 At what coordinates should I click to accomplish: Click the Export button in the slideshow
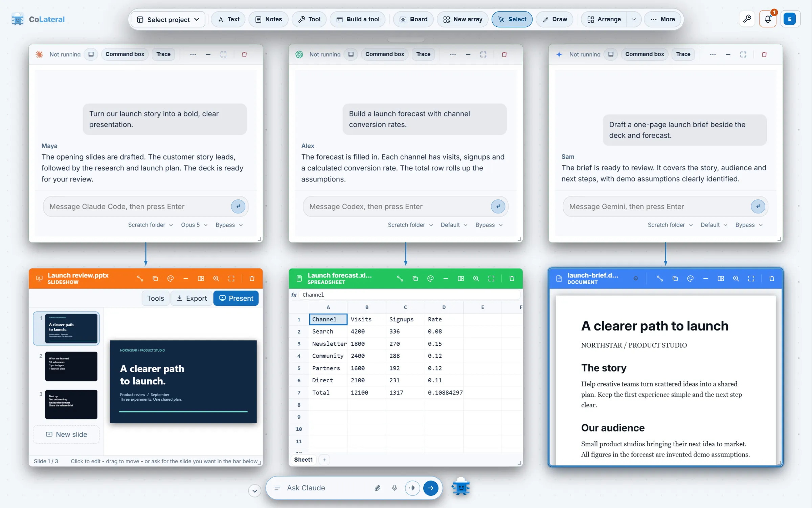click(191, 298)
